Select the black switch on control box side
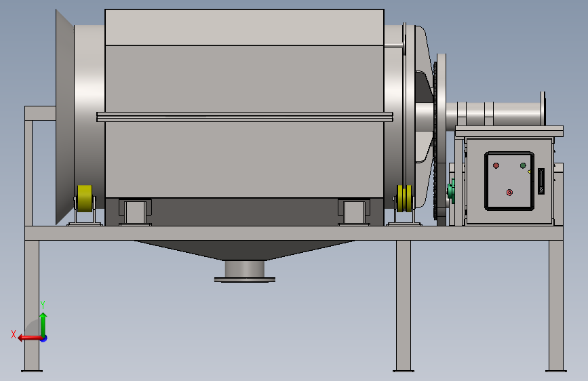Screen dimensions: 588x381 [541, 181]
